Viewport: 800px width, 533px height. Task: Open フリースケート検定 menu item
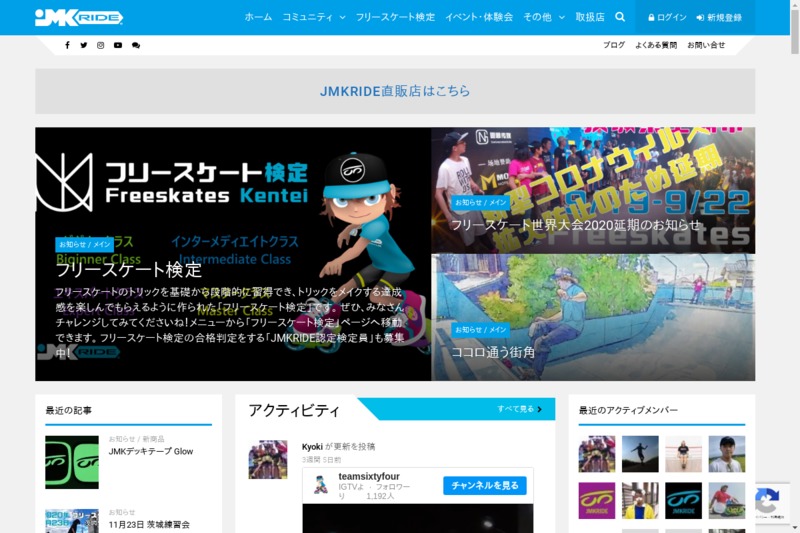395,17
